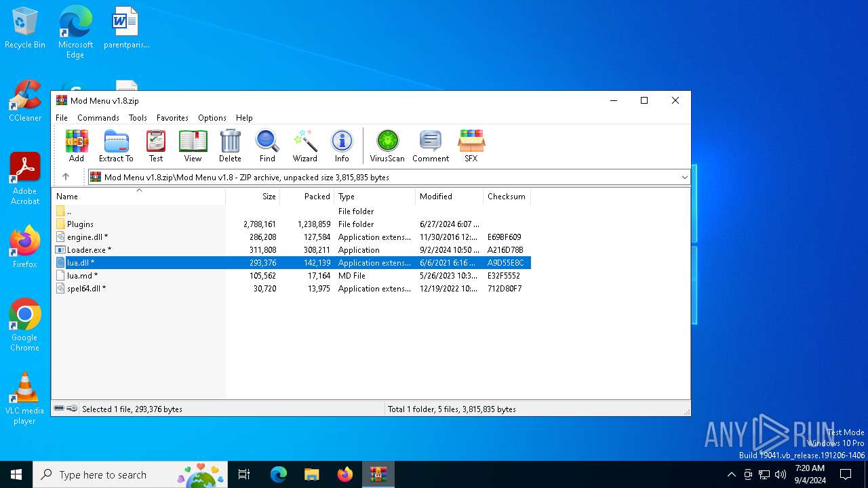Sort by the Modified column header
The width and height of the screenshot is (868, 488).
450,197
